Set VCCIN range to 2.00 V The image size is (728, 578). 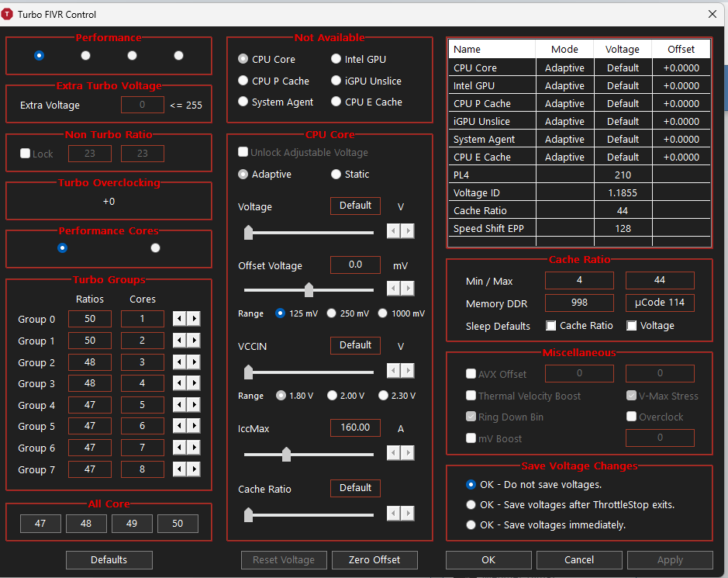point(332,396)
